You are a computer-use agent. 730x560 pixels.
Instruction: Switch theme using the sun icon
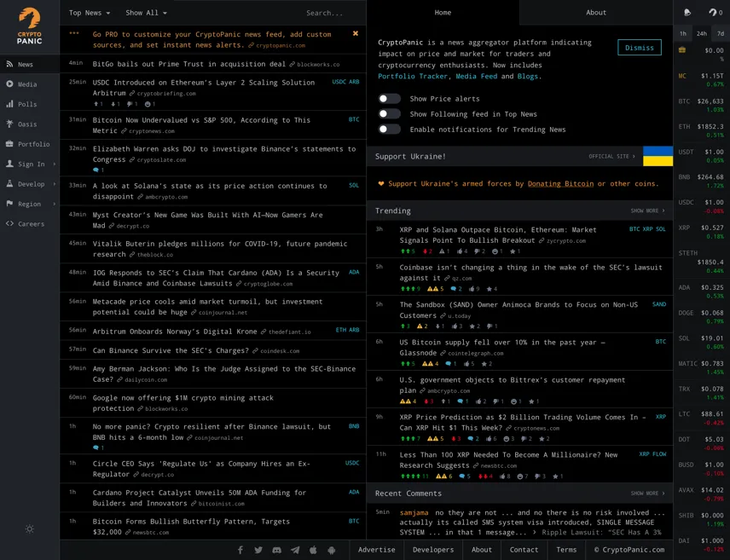click(30, 528)
